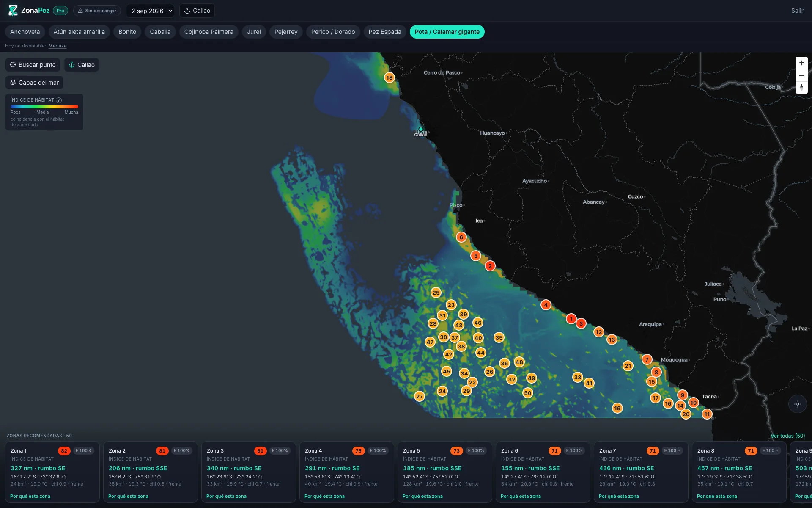Choose Cojinoba Palmera species
Viewport: 812px width, 508px height.
pyautogui.click(x=209, y=32)
